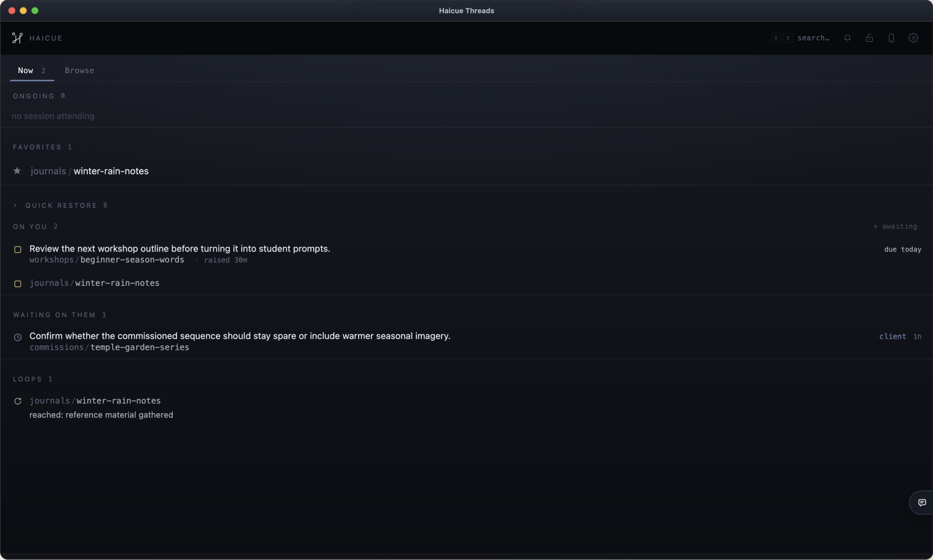Open journals/winter-rain-notes in the Loops section

click(x=95, y=401)
